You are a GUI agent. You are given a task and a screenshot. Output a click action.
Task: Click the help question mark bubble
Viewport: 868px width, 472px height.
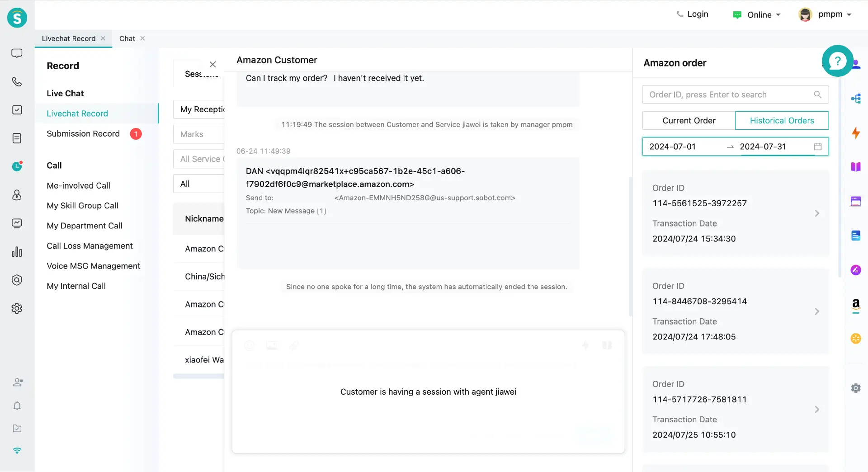click(837, 61)
